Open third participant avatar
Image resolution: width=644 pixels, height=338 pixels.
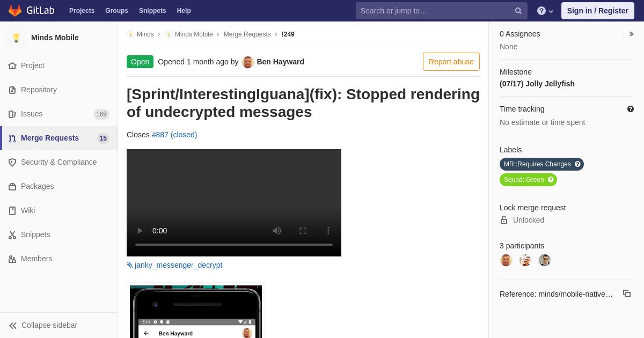click(545, 260)
